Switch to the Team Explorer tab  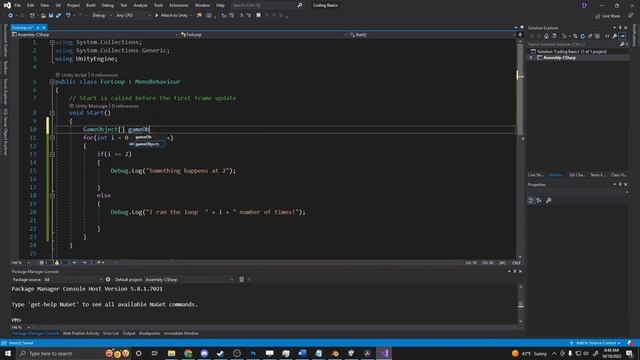point(598,175)
